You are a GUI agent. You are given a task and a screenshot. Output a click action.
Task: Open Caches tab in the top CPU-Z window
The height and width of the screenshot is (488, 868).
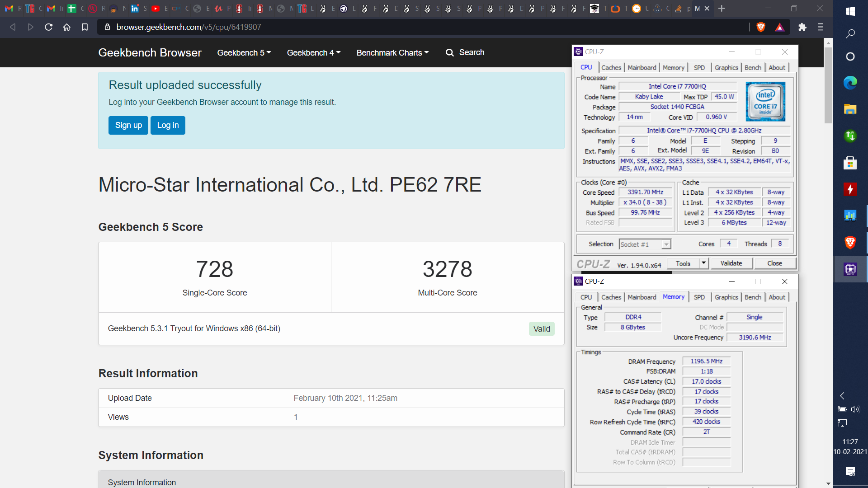(611, 68)
